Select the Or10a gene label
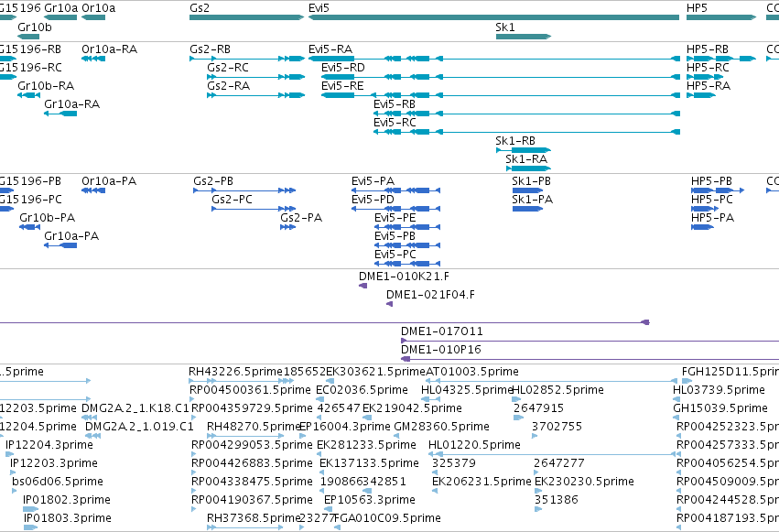This screenshot has width=779, height=532. tap(98, 8)
